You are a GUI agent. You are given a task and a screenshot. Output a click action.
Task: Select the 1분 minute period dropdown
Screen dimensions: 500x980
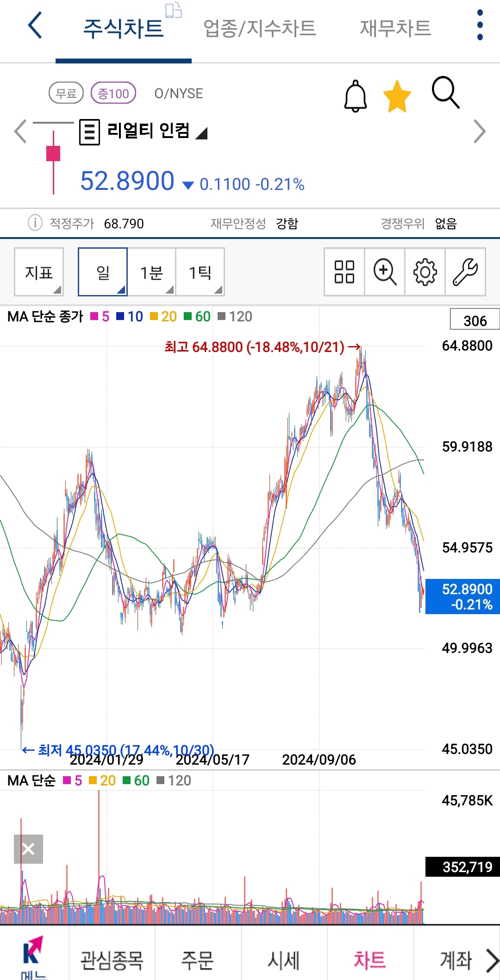tap(151, 272)
